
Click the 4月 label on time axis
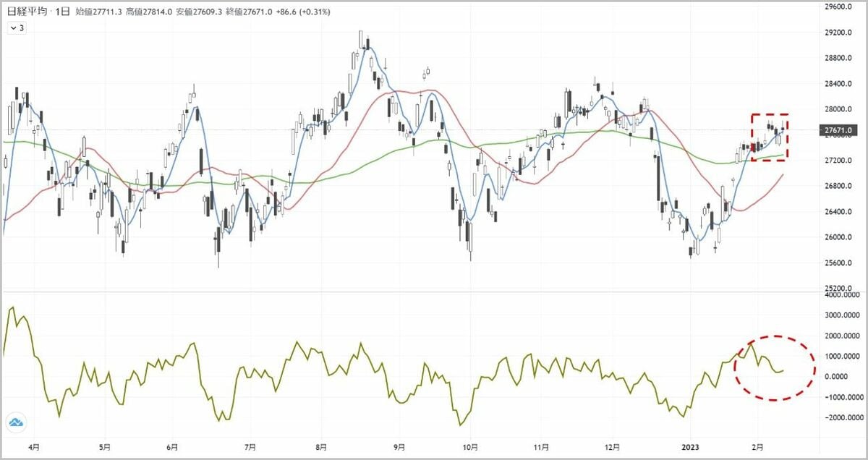click(33, 448)
